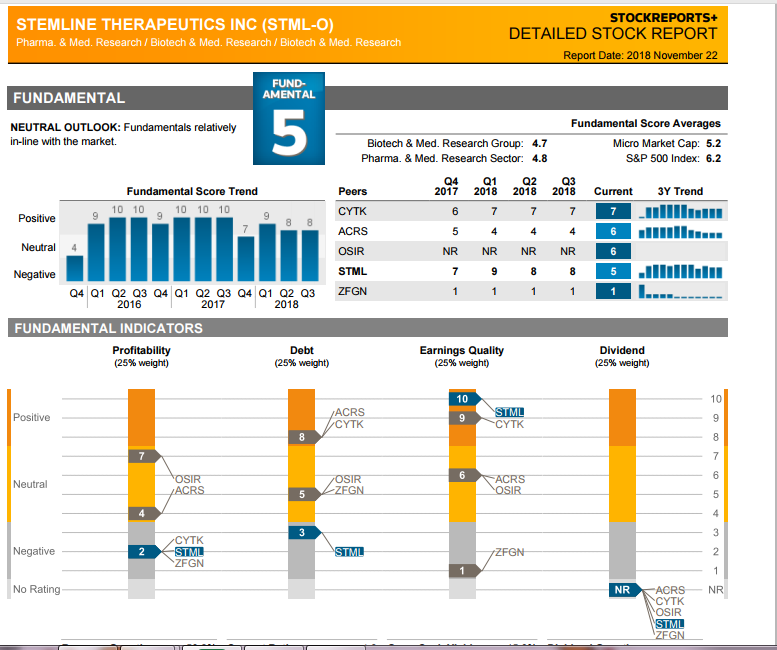The image size is (777, 650).
Task: Click the FUNDAMENTAL INDICATORS section header
Action: 368,328
